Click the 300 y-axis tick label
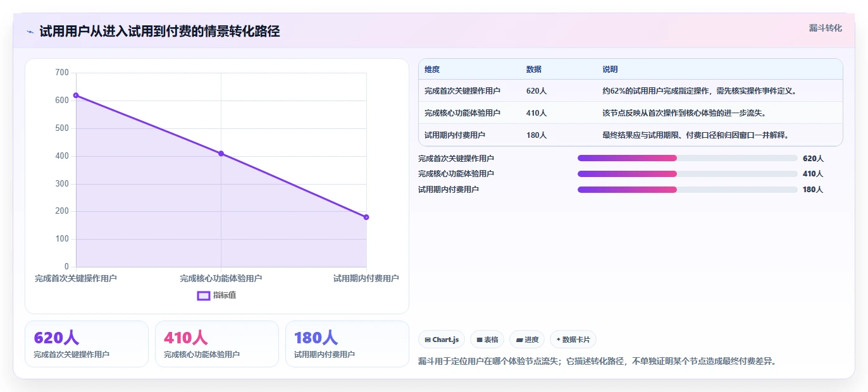This screenshot has width=868, height=392. click(62, 184)
